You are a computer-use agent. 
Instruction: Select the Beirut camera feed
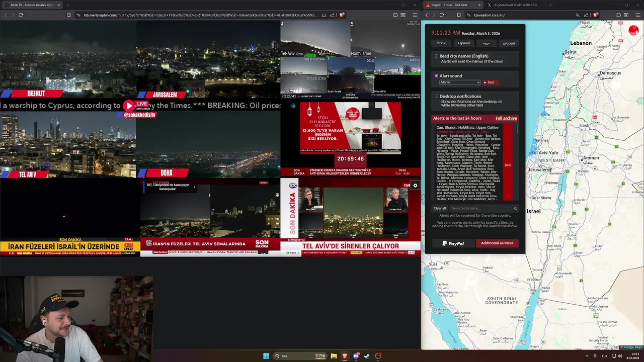pyautogui.click(x=68, y=59)
